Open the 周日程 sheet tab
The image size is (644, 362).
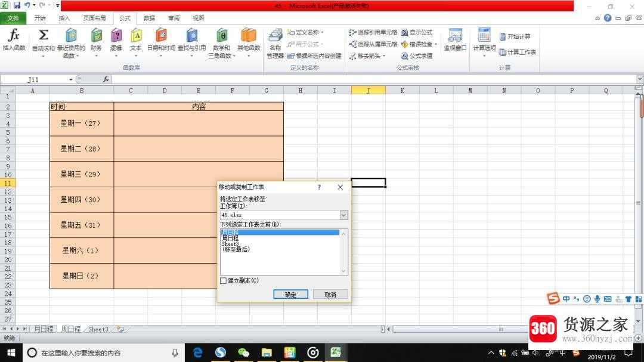click(70, 329)
